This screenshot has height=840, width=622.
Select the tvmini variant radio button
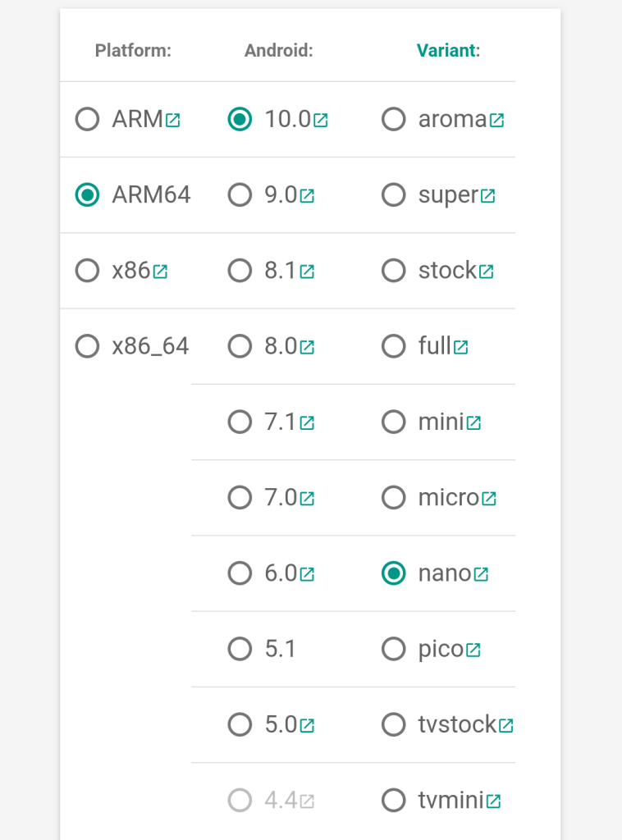tap(394, 801)
